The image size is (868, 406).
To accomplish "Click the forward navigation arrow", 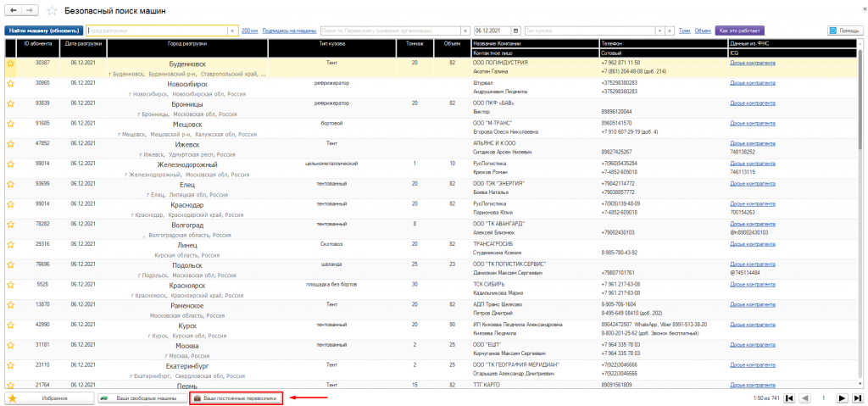I will (x=31, y=10).
